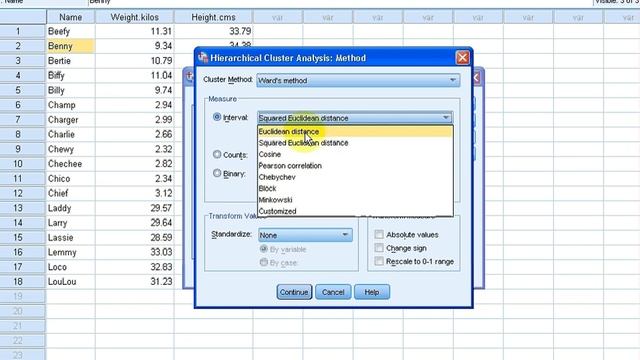Pick Pearson correlation from the list
The image size is (640, 360).
point(355,166)
